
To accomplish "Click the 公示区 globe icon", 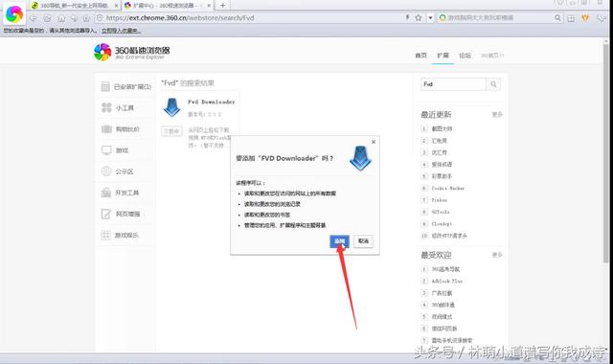I will 106,171.
